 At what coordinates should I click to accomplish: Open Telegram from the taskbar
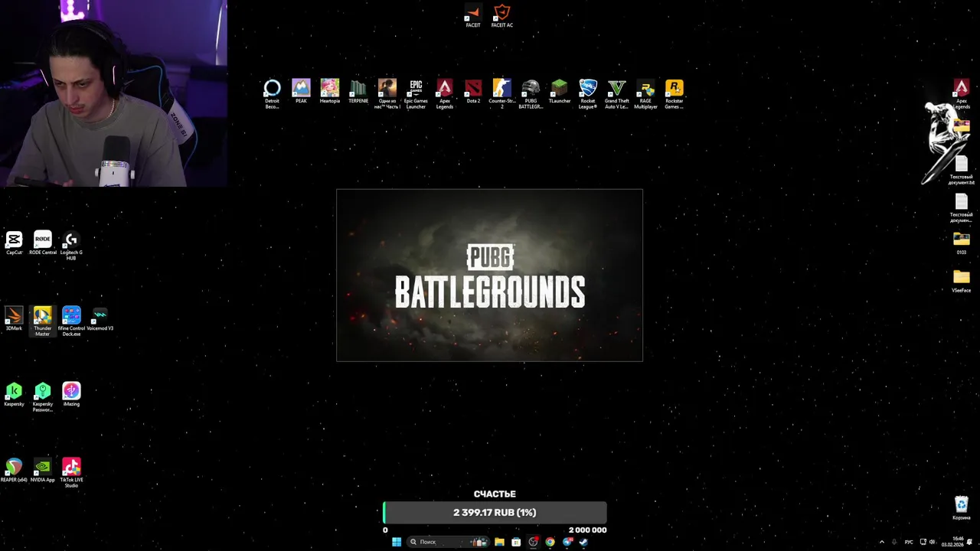tap(567, 542)
